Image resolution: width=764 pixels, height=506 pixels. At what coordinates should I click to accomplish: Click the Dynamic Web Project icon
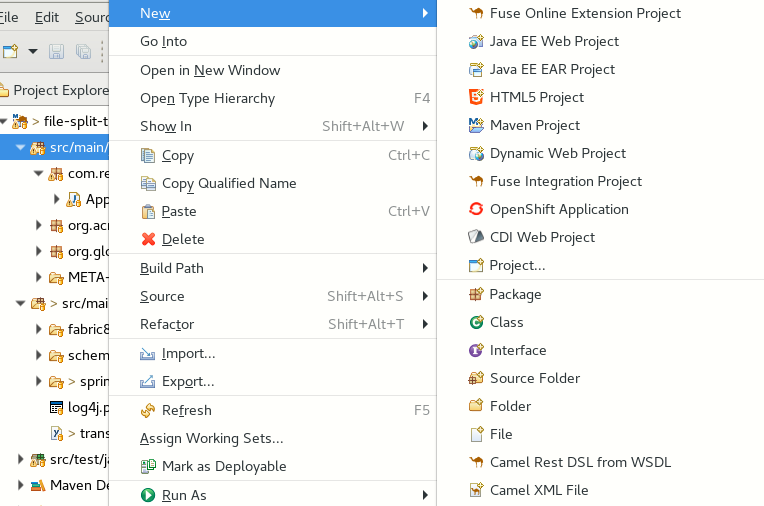(x=476, y=154)
